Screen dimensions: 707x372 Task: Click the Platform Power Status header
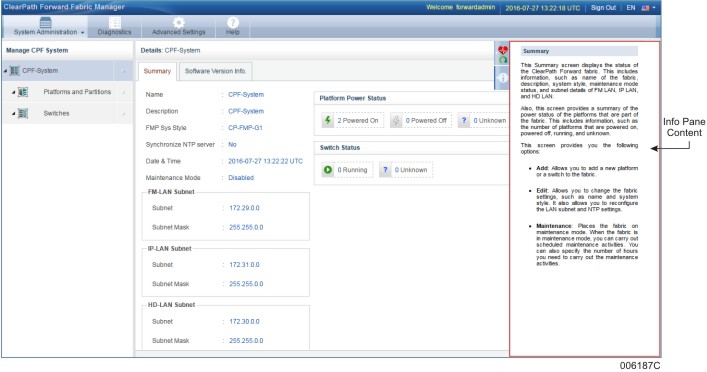coord(353,98)
